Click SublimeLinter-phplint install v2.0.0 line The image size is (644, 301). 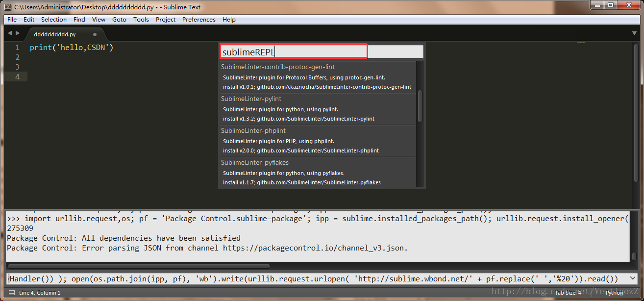click(300, 150)
